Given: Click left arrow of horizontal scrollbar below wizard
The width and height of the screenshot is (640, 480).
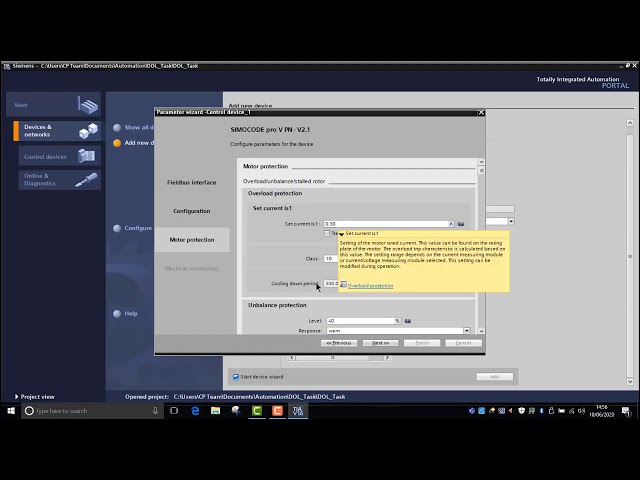Looking at the screenshot, I should coord(292,358).
